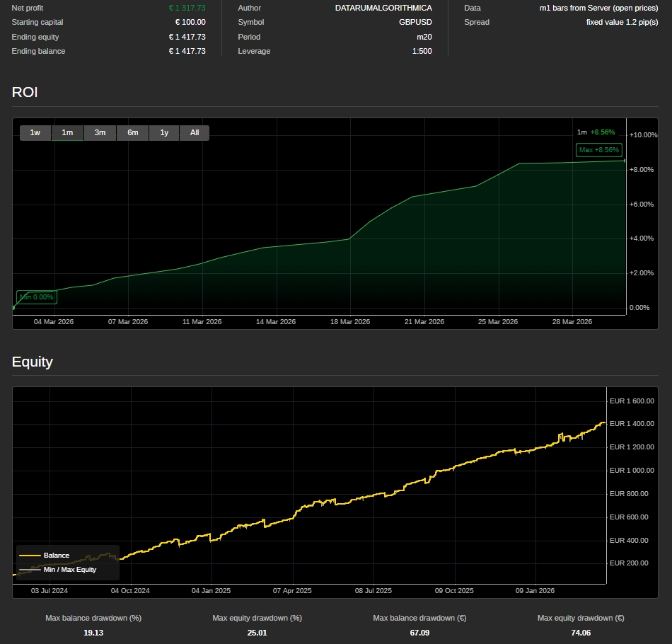672x644 pixels.
Task: Show ROI for the 1y range
Action: (x=164, y=132)
